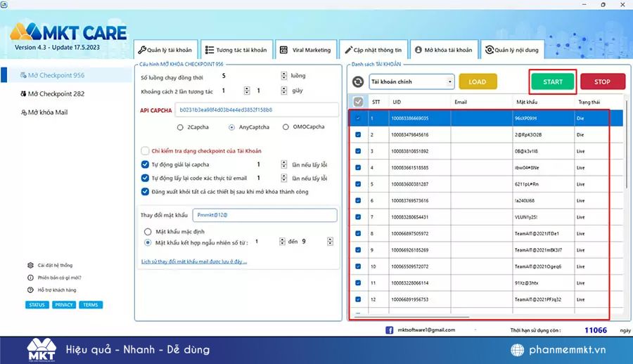Click the green START button

coord(553,82)
